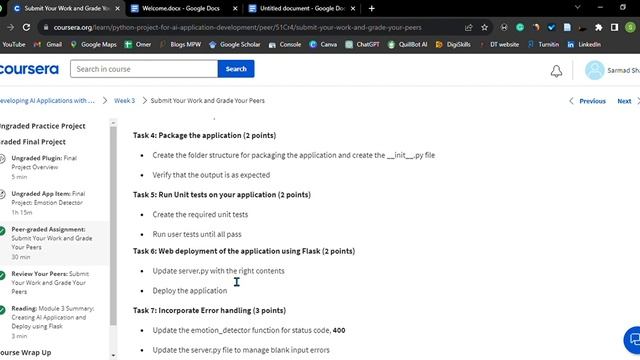Image resolution: width=640 pixels, height=360 pixels.
Task: Open the DT website bookmark
Action: [x=500, y=44]
